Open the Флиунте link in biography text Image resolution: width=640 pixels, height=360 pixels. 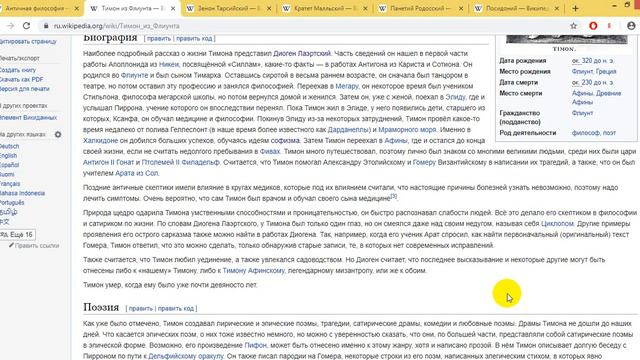[135, 75]
